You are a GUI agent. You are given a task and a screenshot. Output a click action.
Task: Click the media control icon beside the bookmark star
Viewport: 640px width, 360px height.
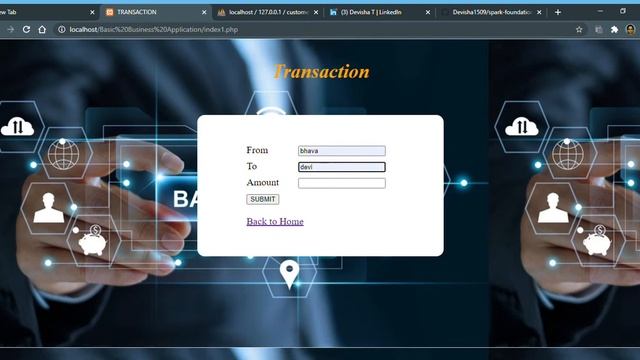point(599,29)
